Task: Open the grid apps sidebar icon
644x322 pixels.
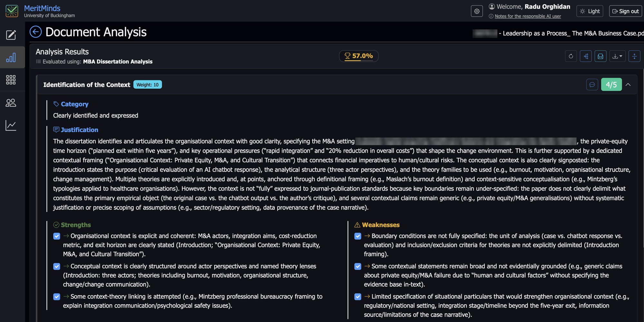Action: (11, 80)
